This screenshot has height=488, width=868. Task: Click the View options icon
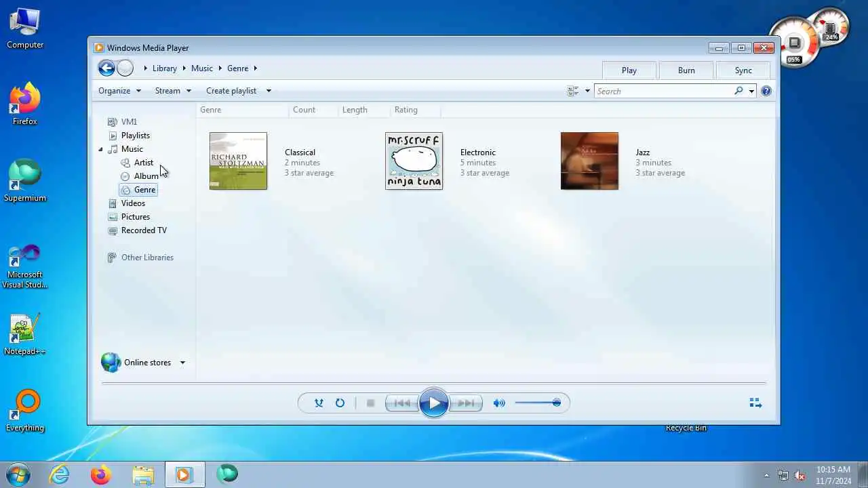(x=573, y=91)
